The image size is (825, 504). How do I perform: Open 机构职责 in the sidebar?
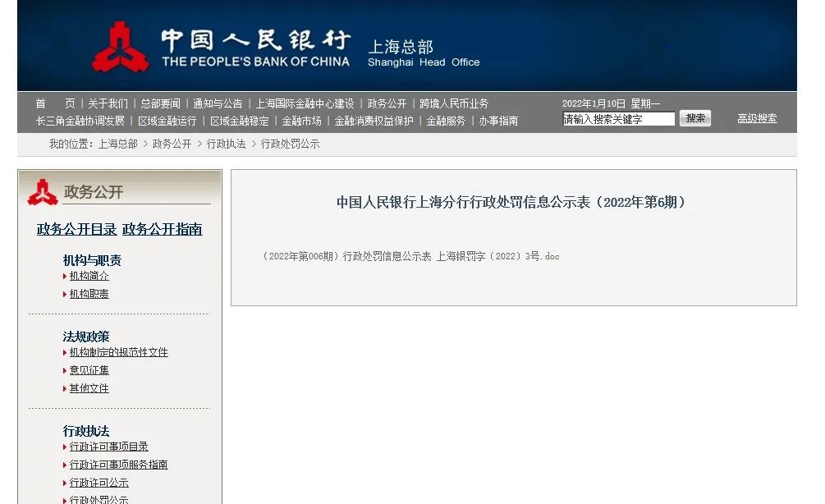coord(89,294)
